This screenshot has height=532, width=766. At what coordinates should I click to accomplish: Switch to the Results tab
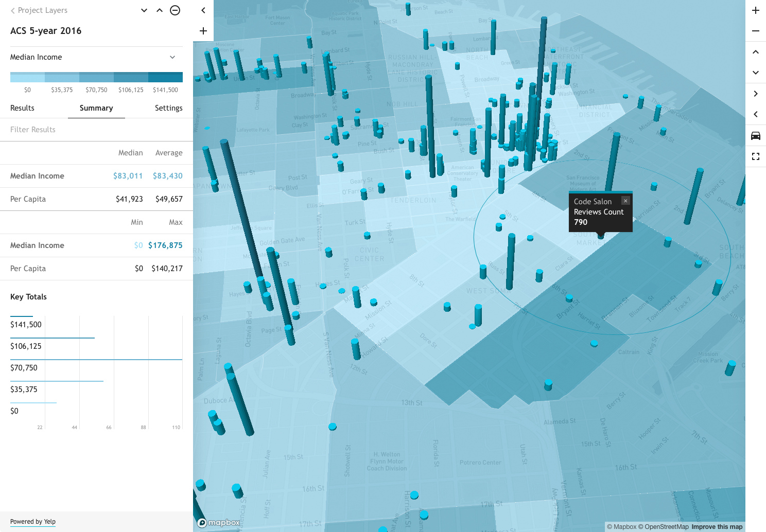(x=22, y=108)
